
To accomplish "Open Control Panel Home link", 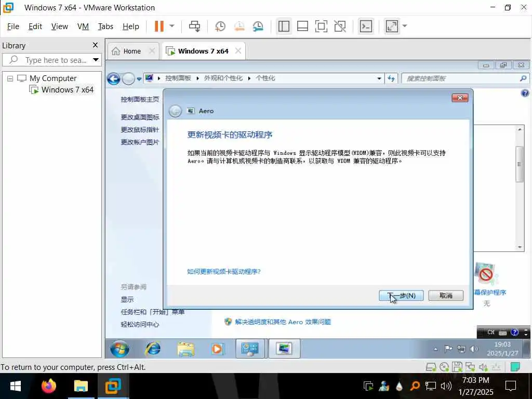I will 140,99.
